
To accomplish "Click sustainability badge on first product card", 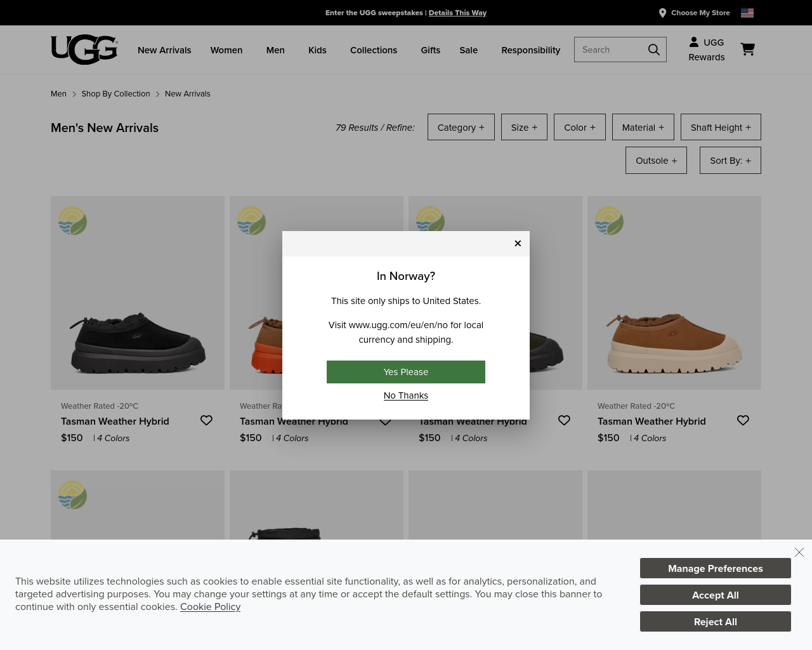I will (x=72, y=221).
